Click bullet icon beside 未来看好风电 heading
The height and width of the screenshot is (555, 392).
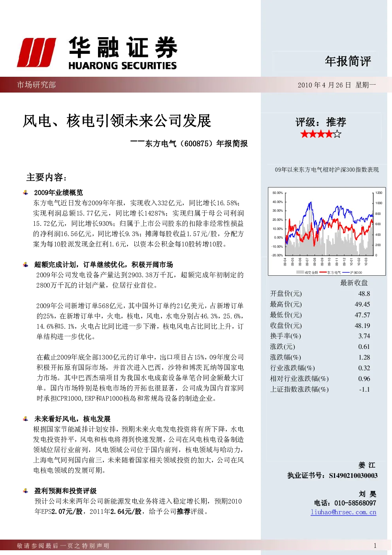point(26,419)
